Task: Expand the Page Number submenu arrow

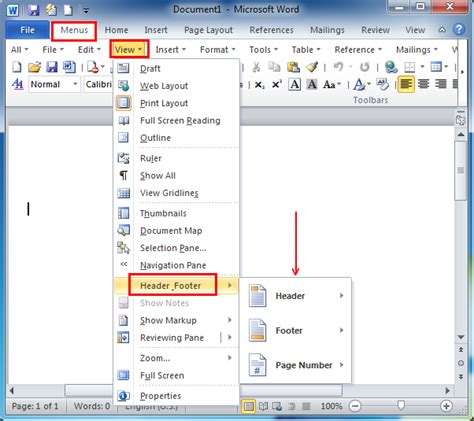Action: pyautogui.click(x=341, y=365)
